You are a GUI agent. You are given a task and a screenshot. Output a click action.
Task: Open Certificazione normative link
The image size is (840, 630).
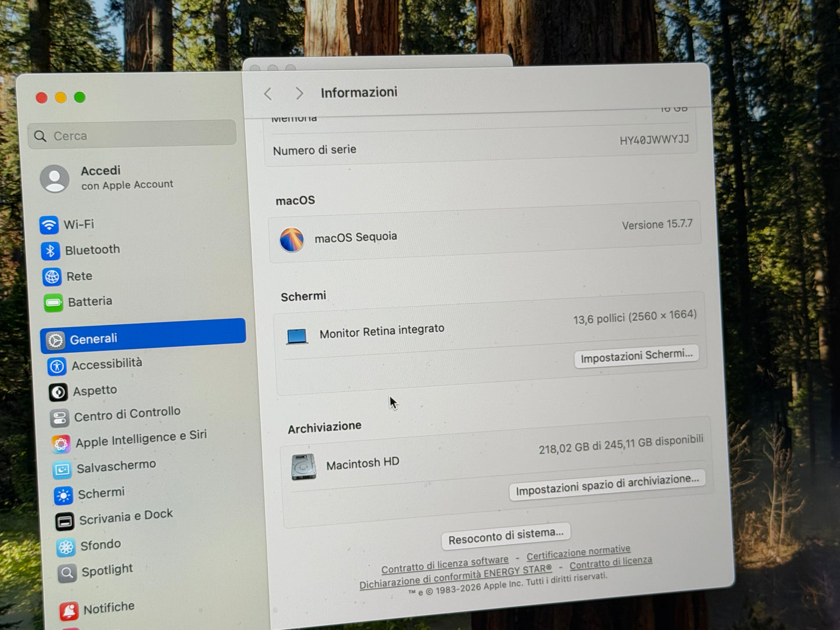click(578, 552)
